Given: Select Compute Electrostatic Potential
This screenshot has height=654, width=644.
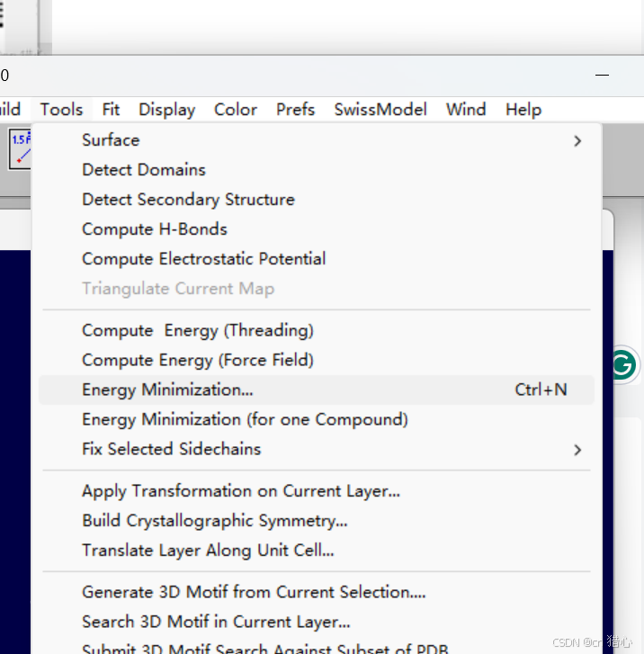Looking at the screenshot, I should tap(317, 259).
